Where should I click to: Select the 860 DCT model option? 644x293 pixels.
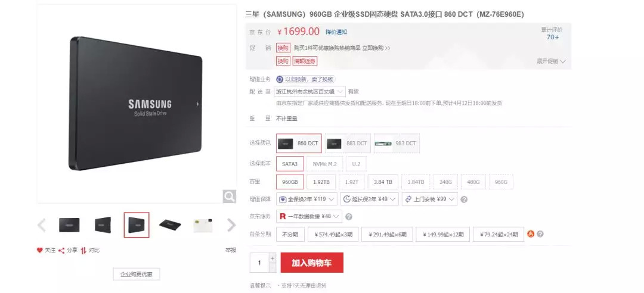tap(299, 143)
